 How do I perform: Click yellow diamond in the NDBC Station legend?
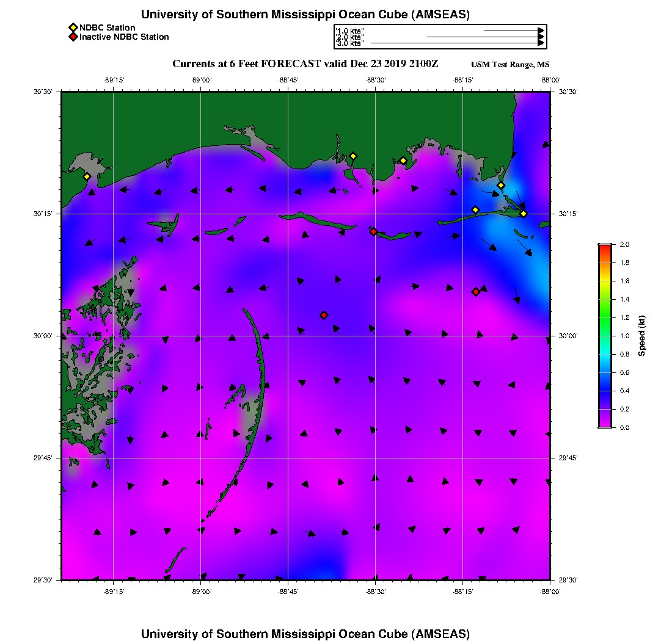click(x=73, y=27)
